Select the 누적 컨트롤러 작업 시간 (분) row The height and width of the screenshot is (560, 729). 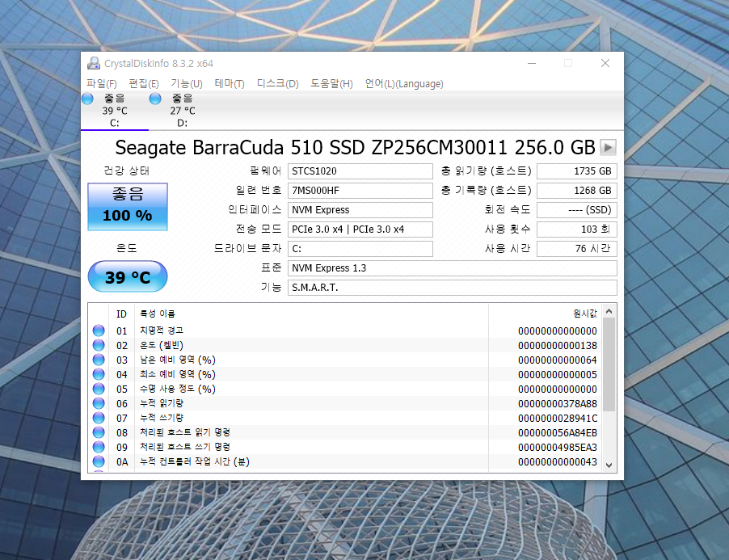pyautogui.click(x=345, y=461)
